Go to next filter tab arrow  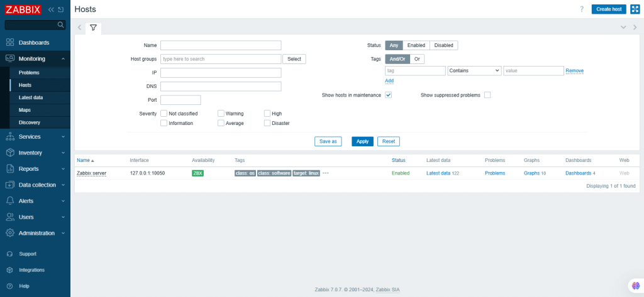click(x=635, y=28)
